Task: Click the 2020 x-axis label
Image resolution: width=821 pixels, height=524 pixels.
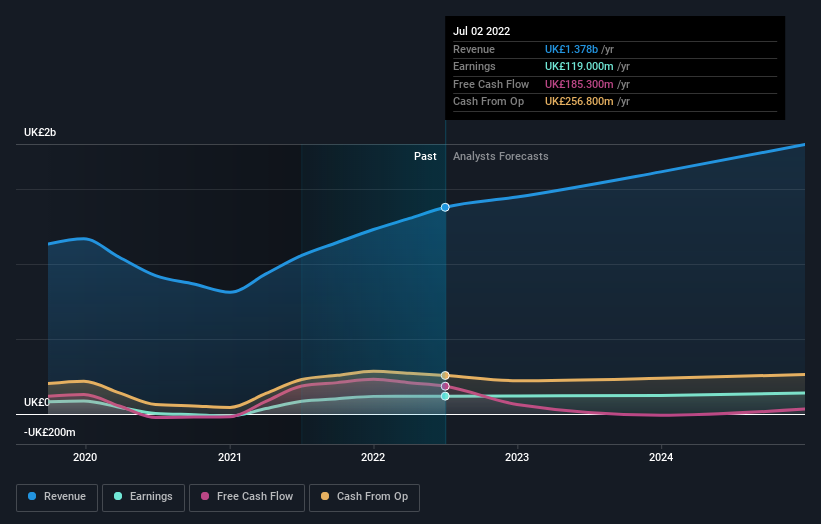Action: [x=85, y=458]
